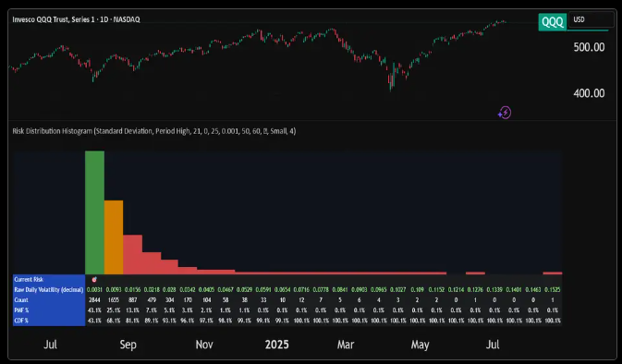
Task: Select volatility value 0.0405
Action: coord(206,290)
